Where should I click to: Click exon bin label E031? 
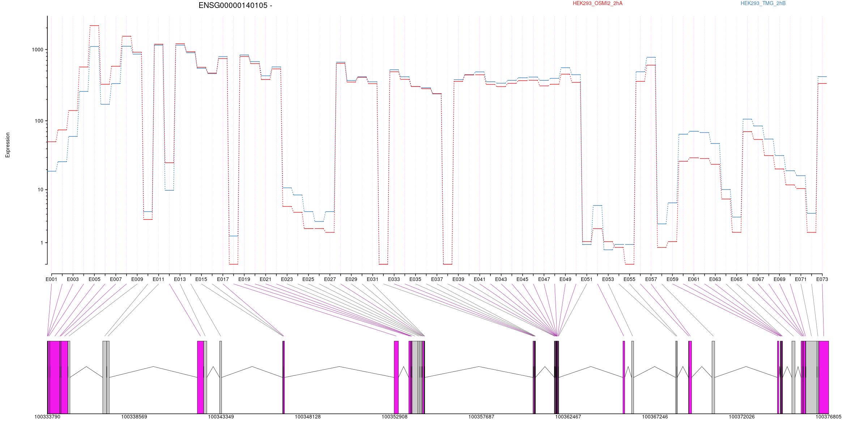pos(373,279)
